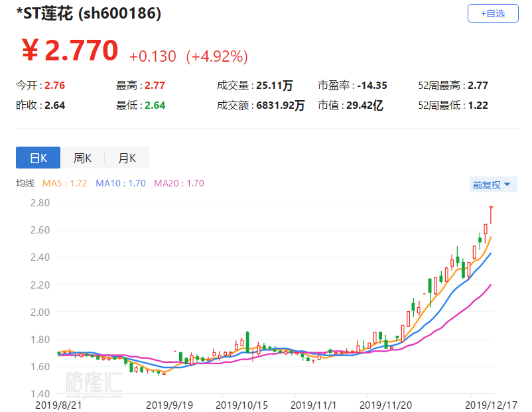Viewport: 532px width, 412px height.
Task: Click the 2019/8/21 date axis label
Action: pos(58,405)
